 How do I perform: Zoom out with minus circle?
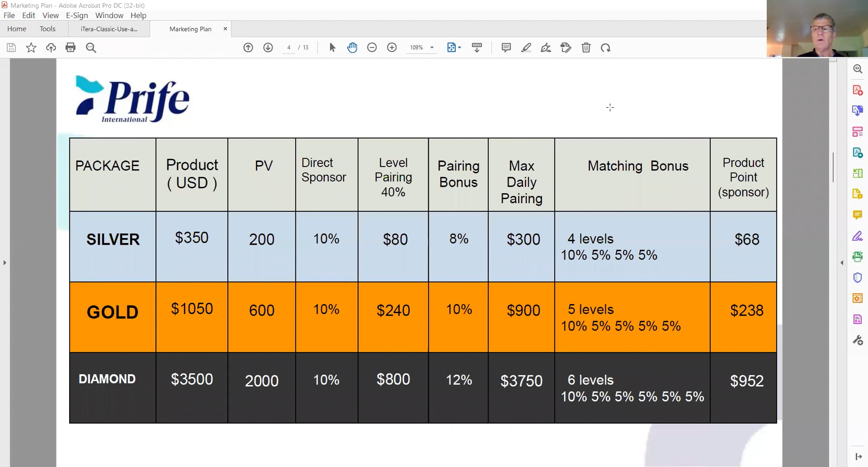(372, 47)
